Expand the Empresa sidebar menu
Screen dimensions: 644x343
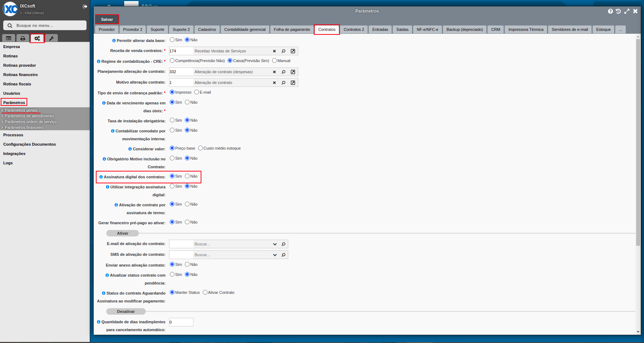[x=11, y=47]
